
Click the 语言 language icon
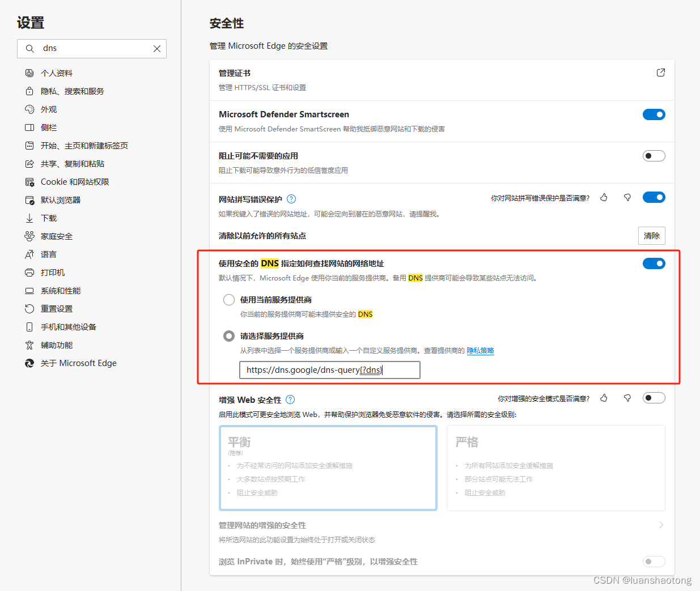[29, 254]
